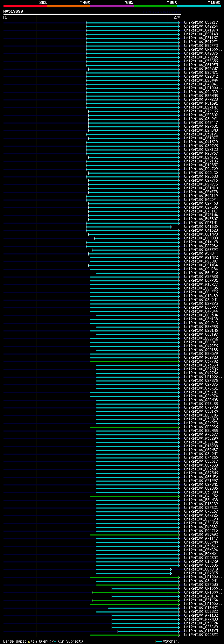Screen dimensions: 224x644
Task: Click the AV519699 query name label
Action: click(13, 11)
